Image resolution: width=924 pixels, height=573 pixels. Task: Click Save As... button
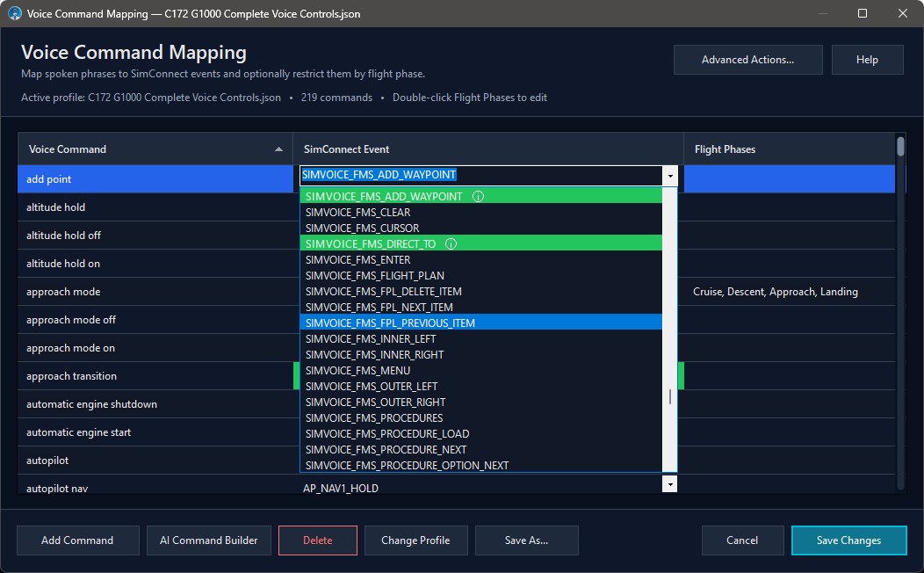[x=527, y=540]
